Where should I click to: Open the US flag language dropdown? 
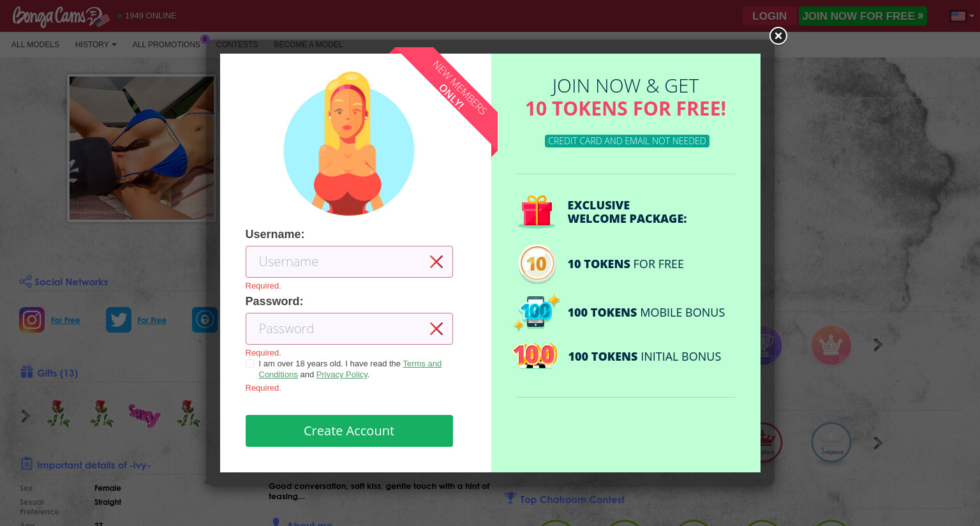click(962, 16)
